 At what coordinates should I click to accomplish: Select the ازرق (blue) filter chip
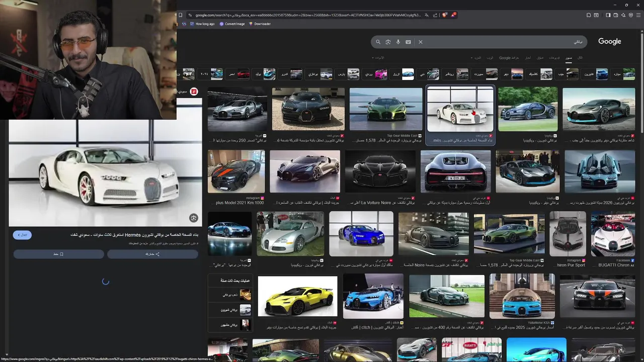coord(403,74)
